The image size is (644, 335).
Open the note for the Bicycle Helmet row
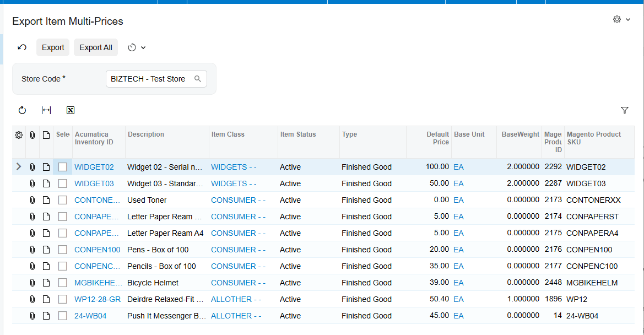click(46, 283)
